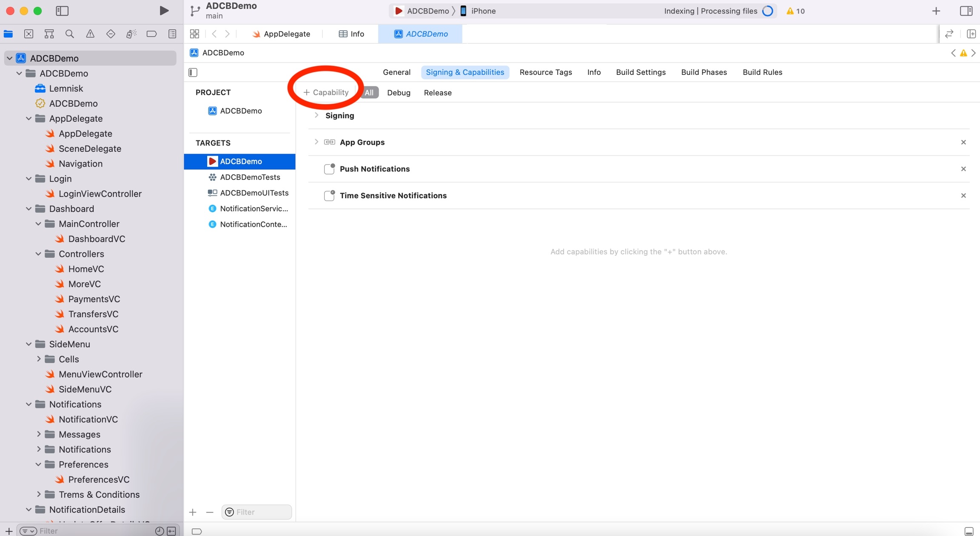Add editor on right icon
Image resolution: width=980 pixels, height=536 pixels.
pyautogui.click(x=971, y=34)
